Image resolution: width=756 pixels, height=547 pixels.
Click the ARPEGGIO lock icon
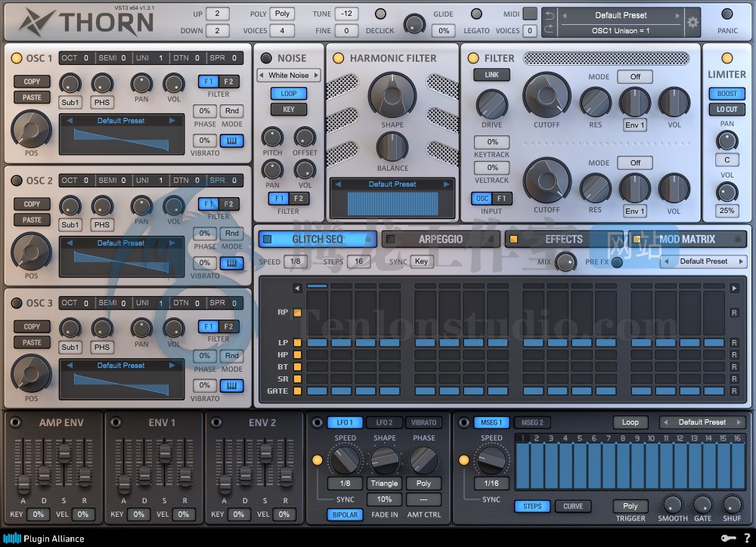[491, 239]
